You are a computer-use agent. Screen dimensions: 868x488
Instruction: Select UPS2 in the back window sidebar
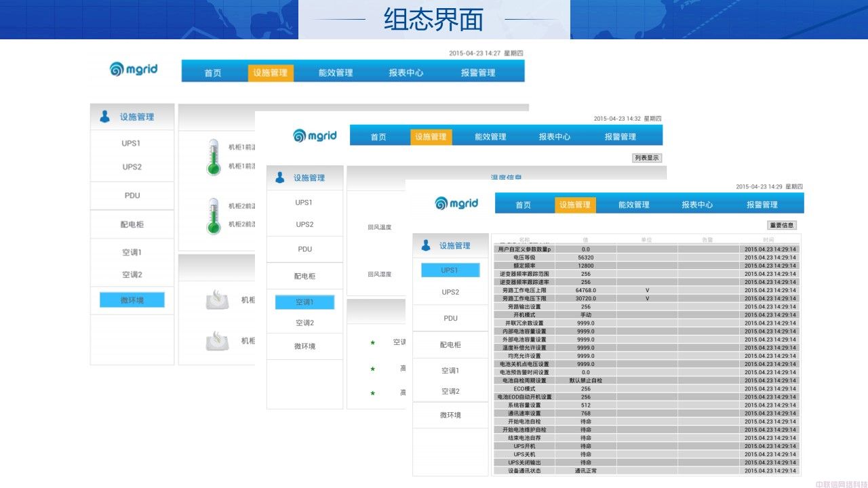tap(132, 167)
